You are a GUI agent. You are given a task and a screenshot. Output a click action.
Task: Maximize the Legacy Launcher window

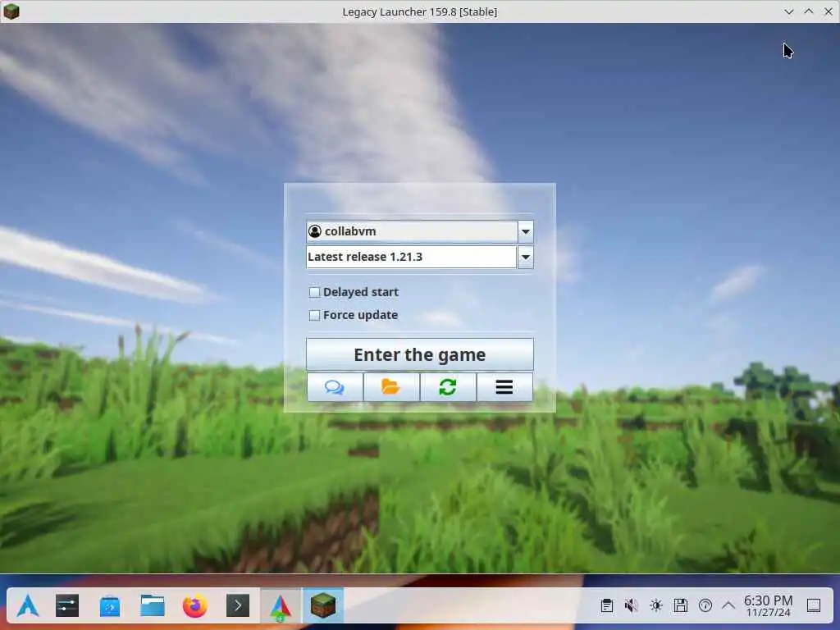coord(808,11)
